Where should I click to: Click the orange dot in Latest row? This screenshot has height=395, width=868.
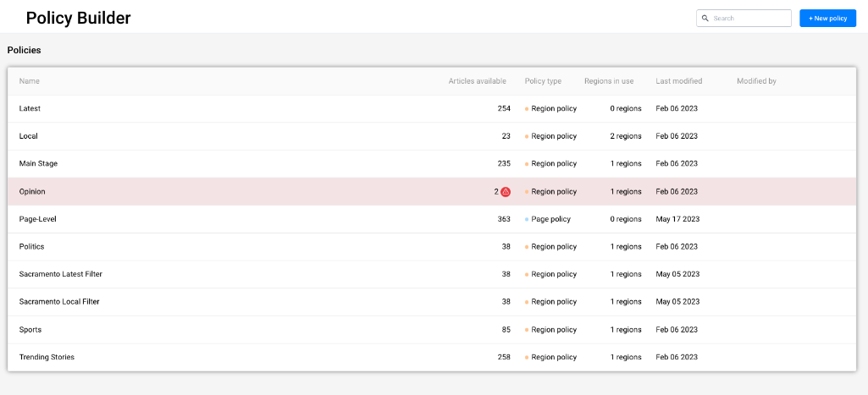(527, 109)
